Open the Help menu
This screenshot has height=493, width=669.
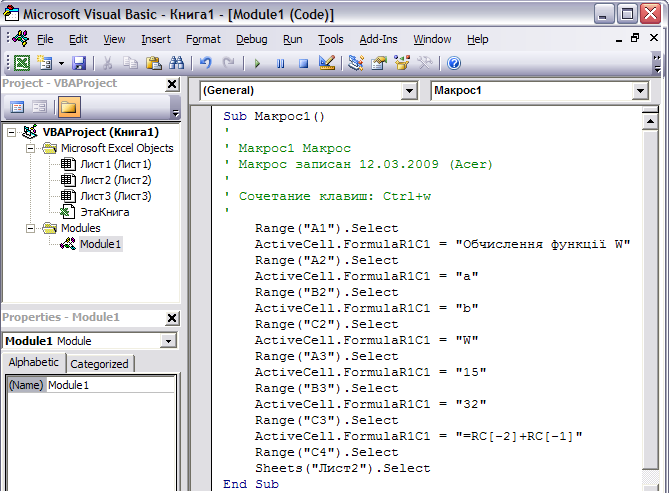pos(477,39)
